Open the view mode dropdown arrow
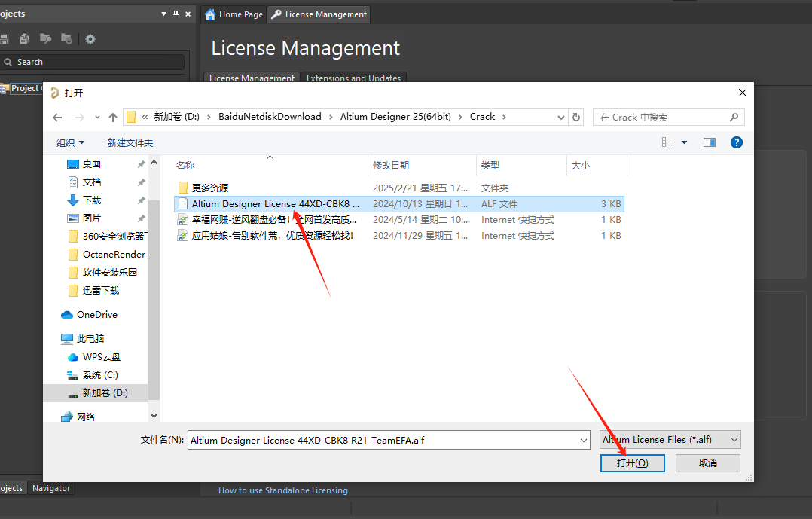 pyautogui.click(x=684, y=142)
